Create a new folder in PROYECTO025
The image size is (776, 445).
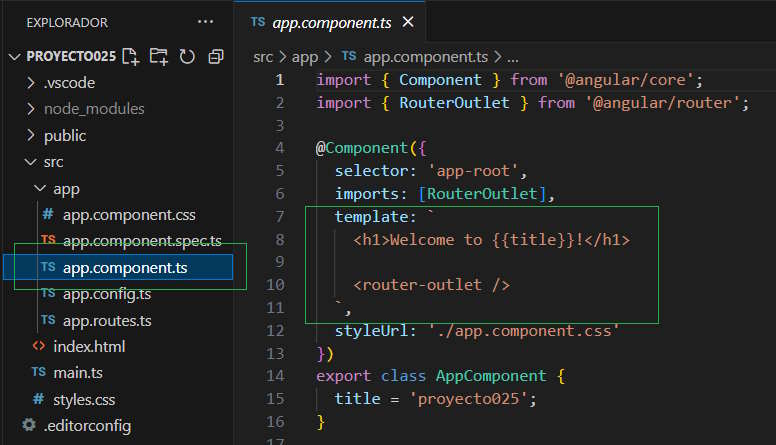tap(159, 56)
